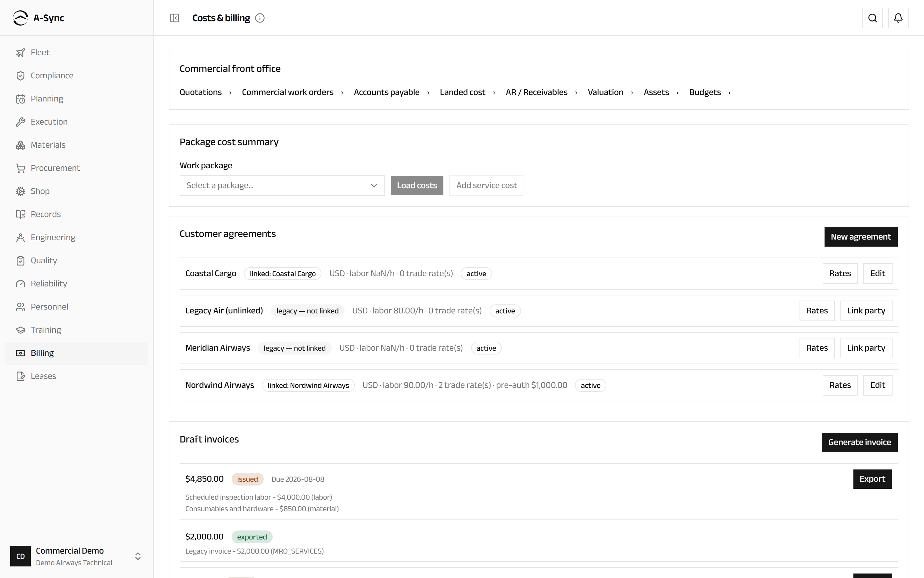Open the Valuation link
924x578 pixels.
[610, 92]
